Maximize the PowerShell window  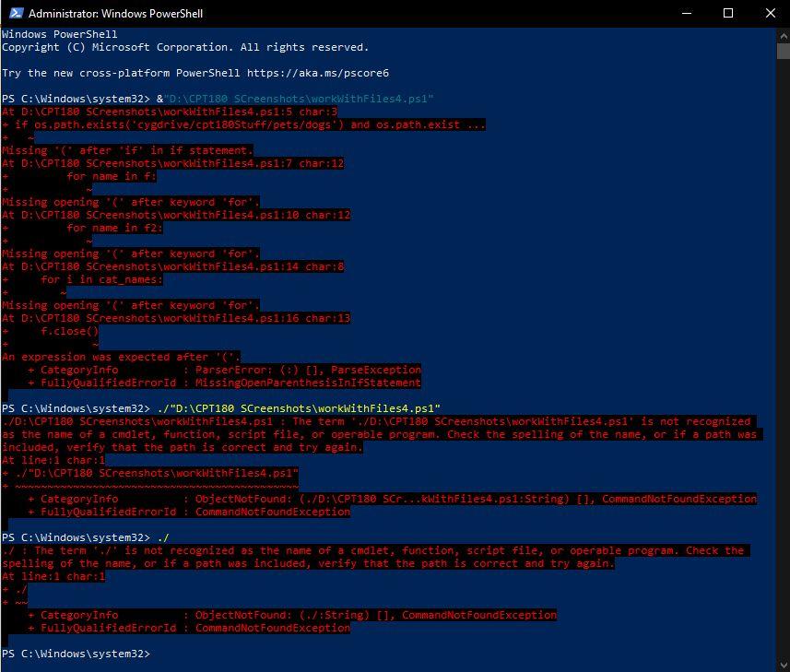[x=728, y=13]
